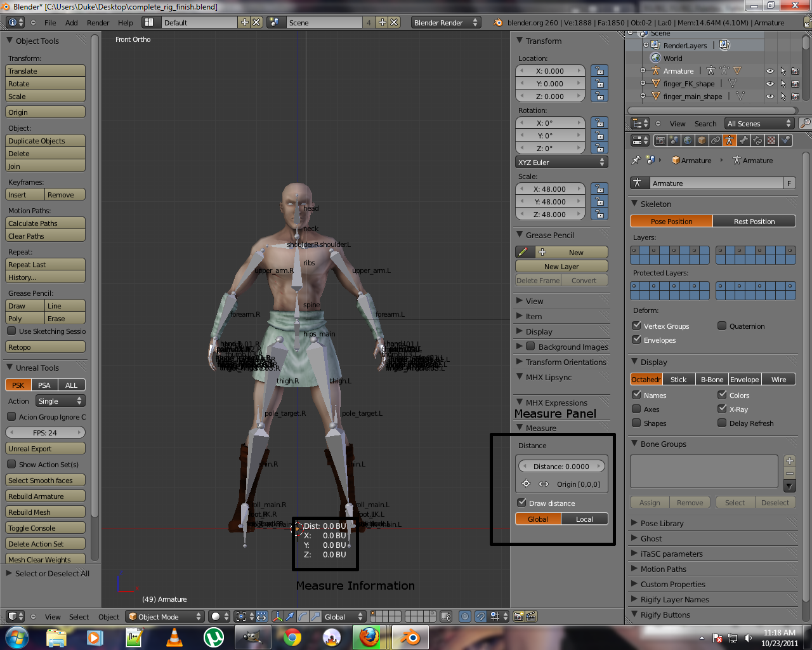The image size is (812, 650).
Task: Click the Calculate Paths button
Action: [x=46, y=223]
